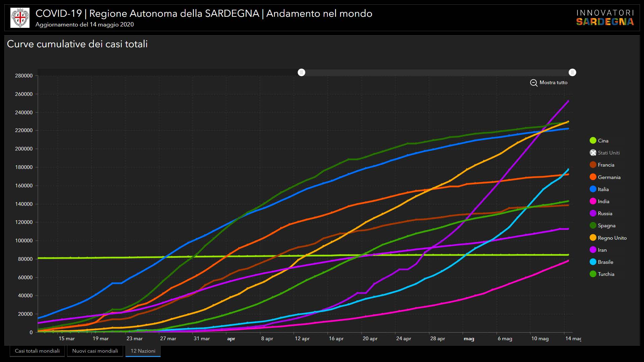Toggle the Iran legend entry
The image size is (644, 362).
coord(602,250)
